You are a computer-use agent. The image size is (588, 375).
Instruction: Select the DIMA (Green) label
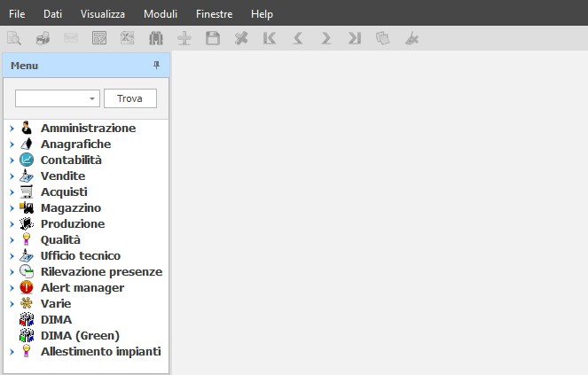80,335
